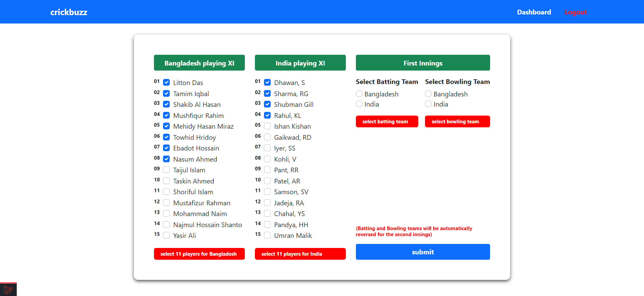Submit the first innings form
The height and width of the screenshot is (296, 644).
pyautogui.click(x=423, y=252)
